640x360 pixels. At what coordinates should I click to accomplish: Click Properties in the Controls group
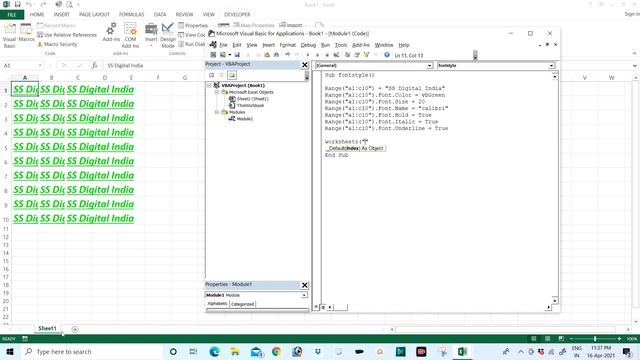pyautogui.click(x=193, y=25)
